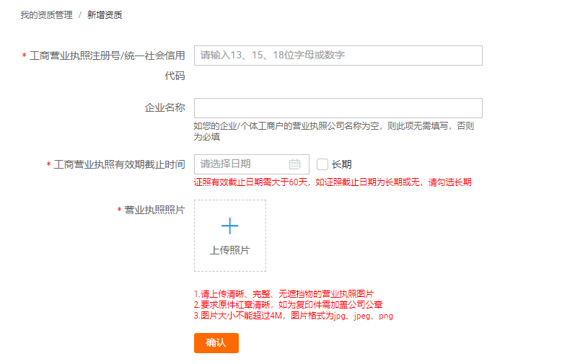The image size is (588, 364).
Task: Click the 长期 label text
Action: (341, 164)
